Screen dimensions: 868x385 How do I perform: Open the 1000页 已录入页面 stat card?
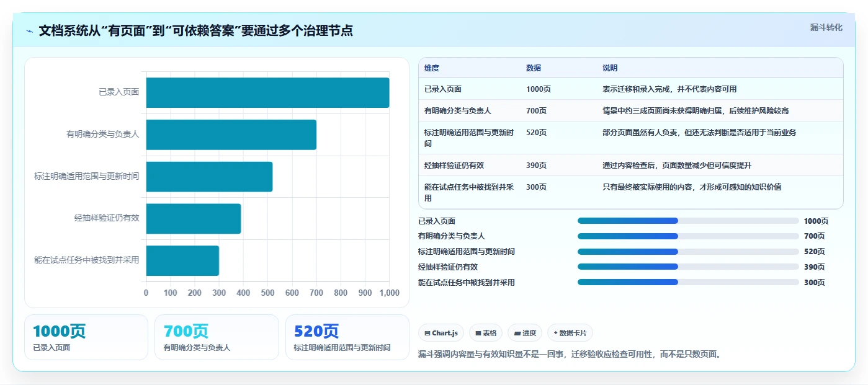pos(86,337)
